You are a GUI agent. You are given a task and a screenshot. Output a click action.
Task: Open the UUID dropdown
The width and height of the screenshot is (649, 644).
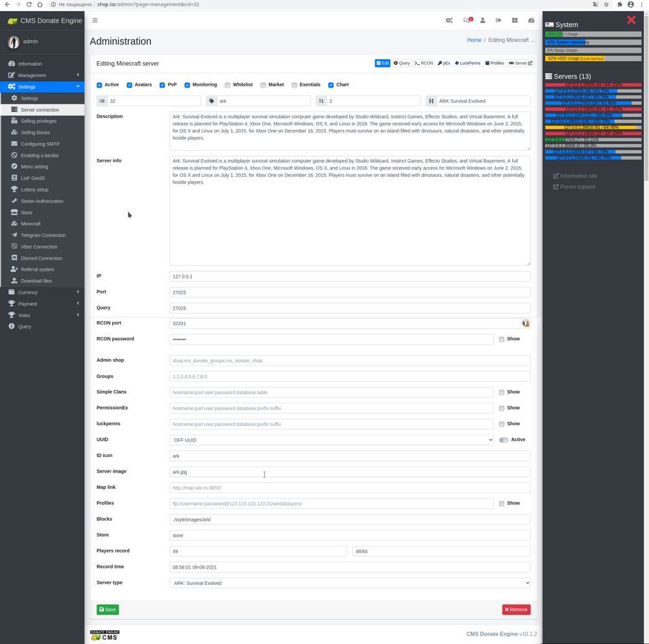pos(331,440)
